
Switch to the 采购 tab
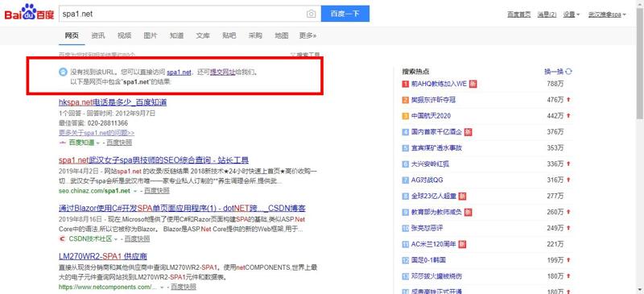pyautogui.click(x=255, y=35)
